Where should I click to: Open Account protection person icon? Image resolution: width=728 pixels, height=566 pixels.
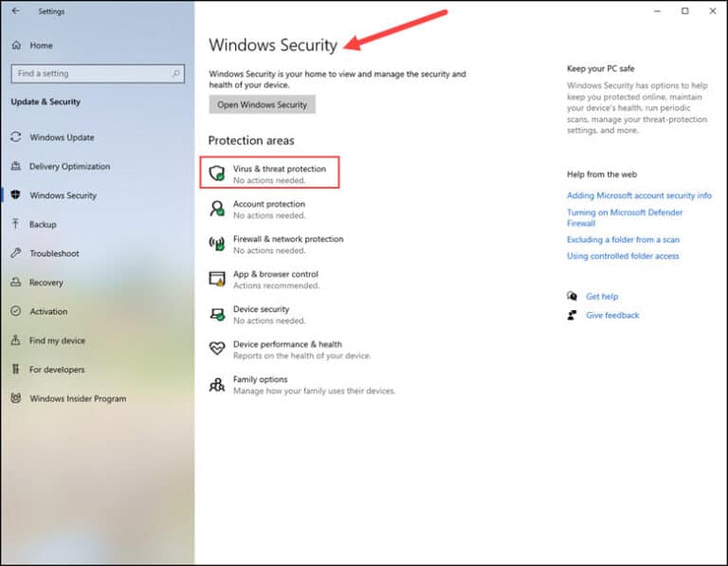(x=216, y=209)
